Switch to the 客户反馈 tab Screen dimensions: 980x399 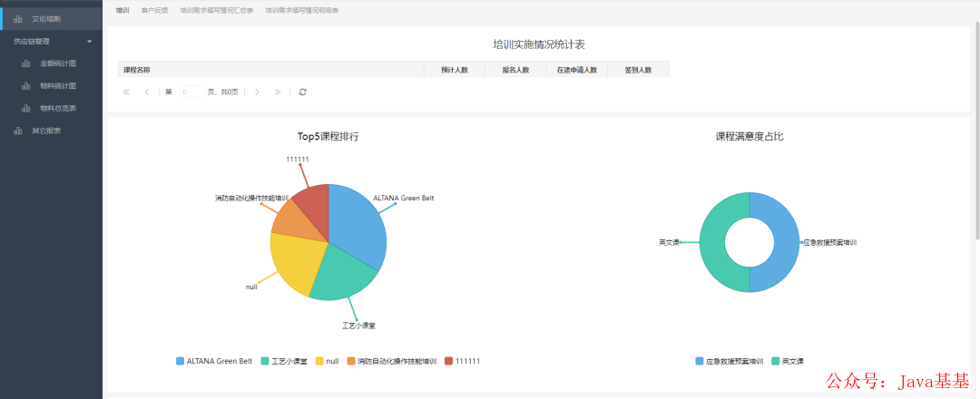click(x=154, y=11)
